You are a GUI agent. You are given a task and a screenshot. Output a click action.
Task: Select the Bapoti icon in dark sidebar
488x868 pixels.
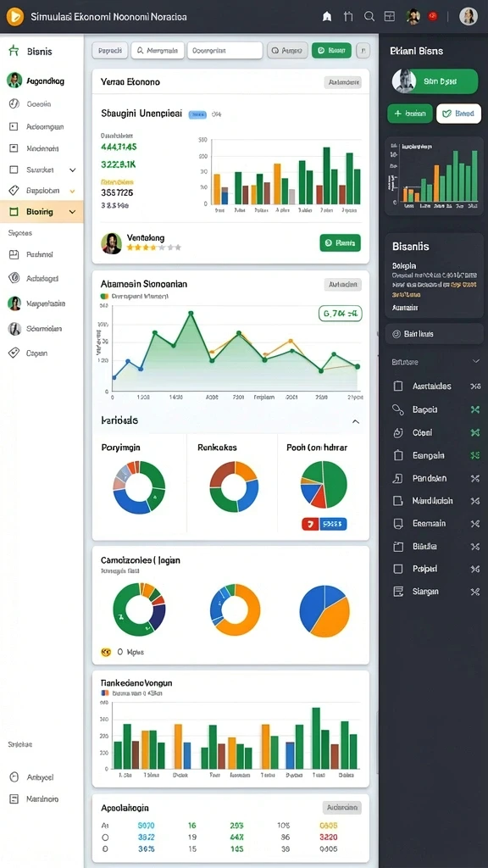click(x=398, y=409)
